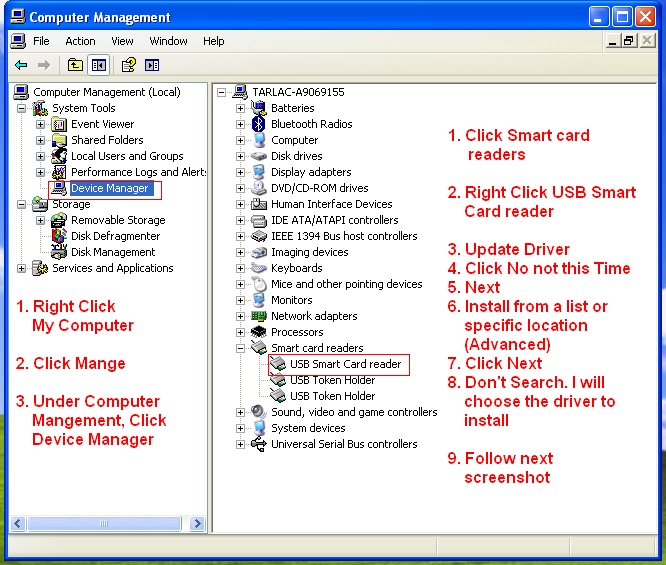
Task: Toggle the Show/Hide Console Tree icon
Action: 99,65
